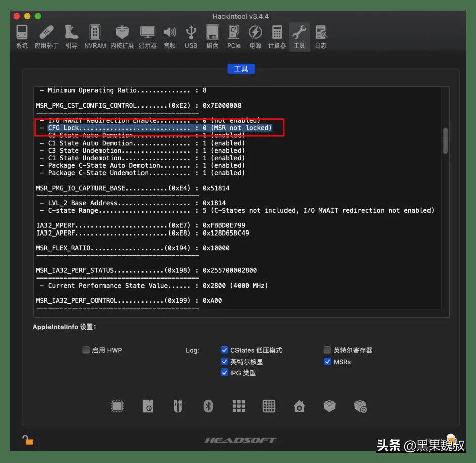Uncheck the MSRs log option

[327, 361]
